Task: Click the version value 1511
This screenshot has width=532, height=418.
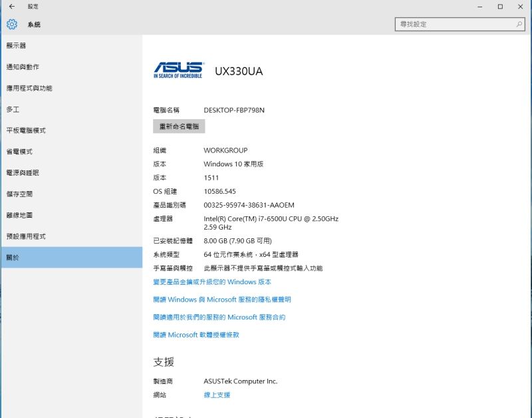Action: point(211,178)
